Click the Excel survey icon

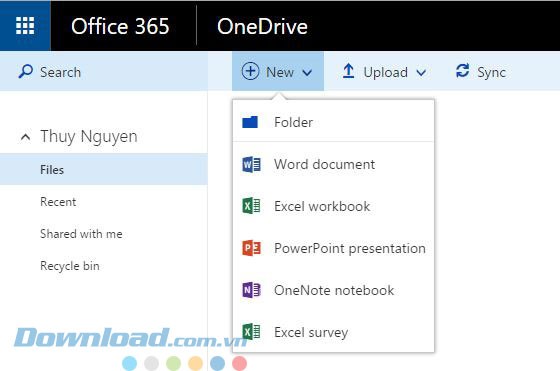click(x=251, y=332)
